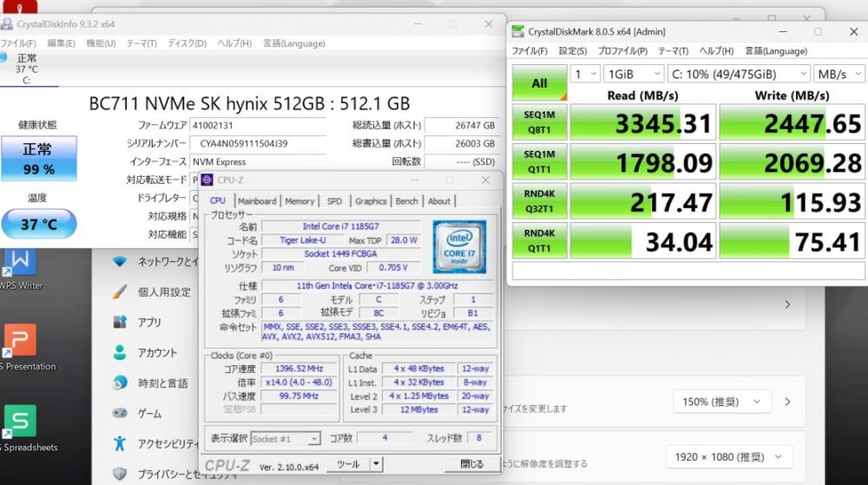Open the test count dropdown showing 1
The height and width of the screenshot is (485, 868).
[x=585, y=74]
